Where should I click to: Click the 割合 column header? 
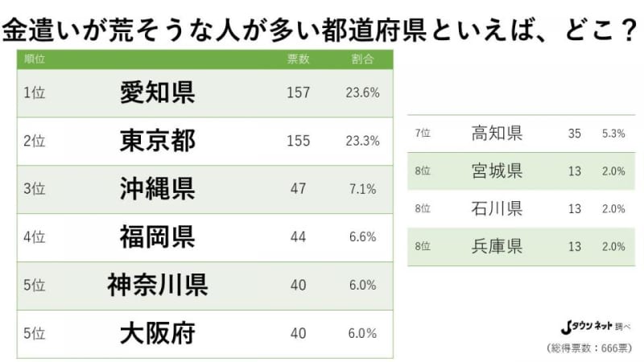point(362,59)
